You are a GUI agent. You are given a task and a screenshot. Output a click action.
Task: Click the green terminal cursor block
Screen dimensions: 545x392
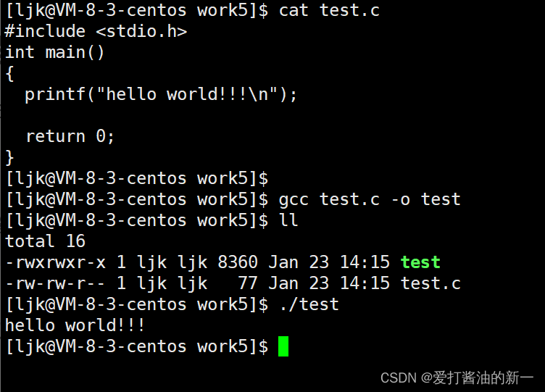[x=283, y=346]
